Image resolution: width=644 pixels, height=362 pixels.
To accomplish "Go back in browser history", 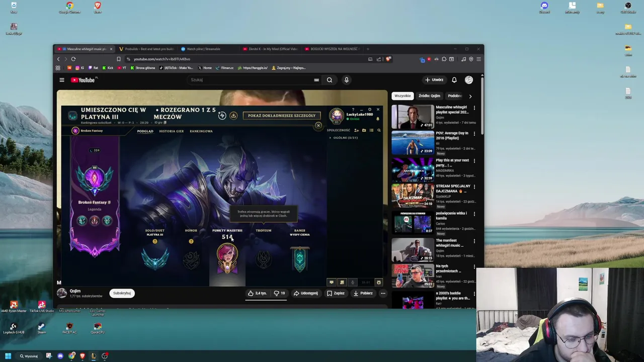I will click(x=58, y=59).
